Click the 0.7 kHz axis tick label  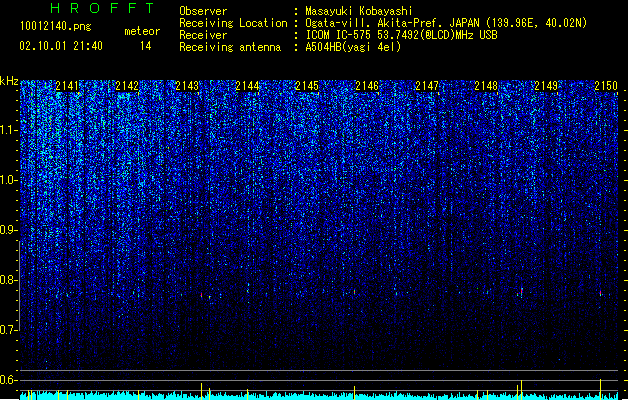9,330
